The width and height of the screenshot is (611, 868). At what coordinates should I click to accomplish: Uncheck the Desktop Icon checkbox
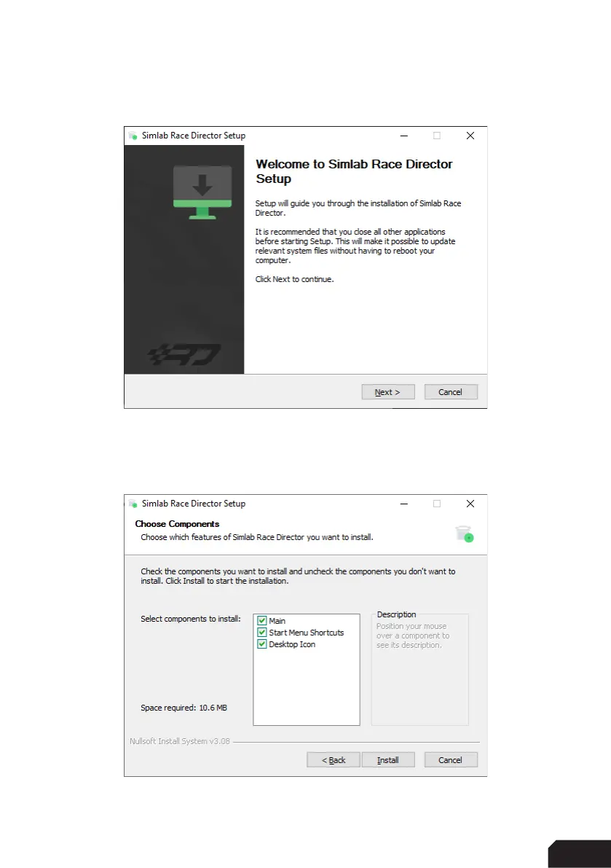pos(262,644)
